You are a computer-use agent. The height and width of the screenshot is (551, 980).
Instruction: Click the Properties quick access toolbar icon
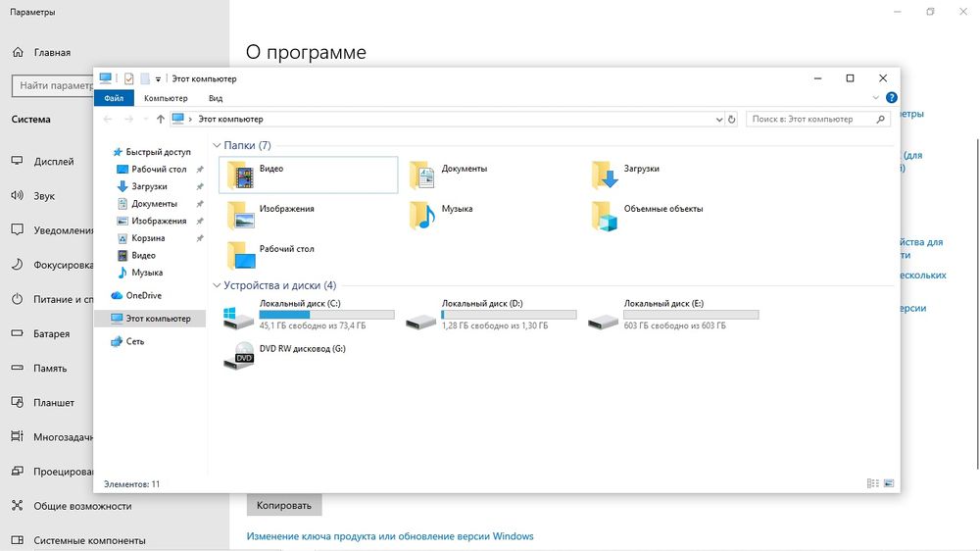point(128,78)
